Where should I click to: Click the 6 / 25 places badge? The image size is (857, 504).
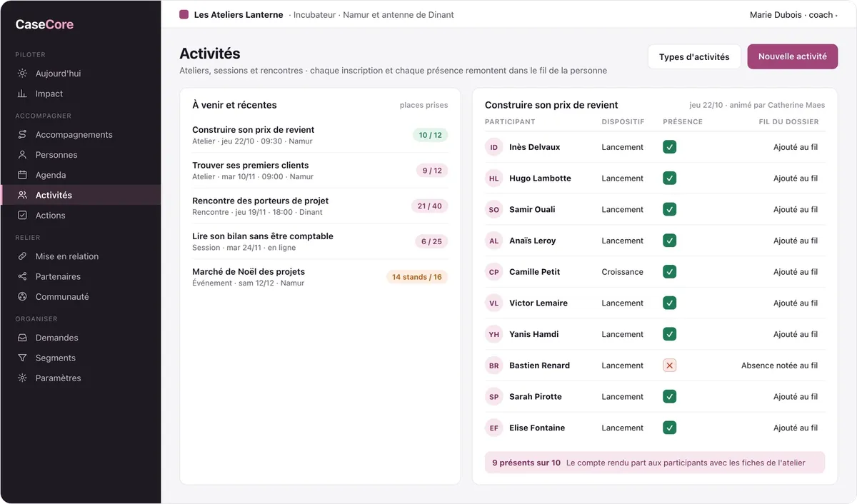431,241
